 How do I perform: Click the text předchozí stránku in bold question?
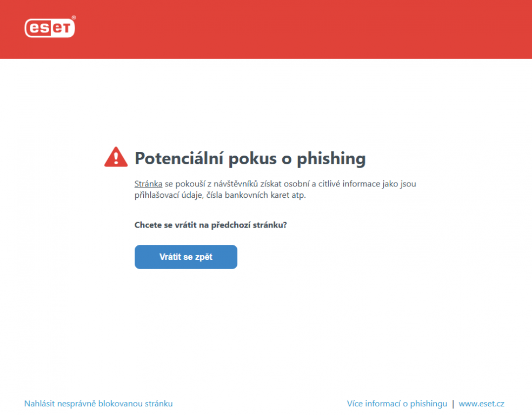tap(249, 225)
